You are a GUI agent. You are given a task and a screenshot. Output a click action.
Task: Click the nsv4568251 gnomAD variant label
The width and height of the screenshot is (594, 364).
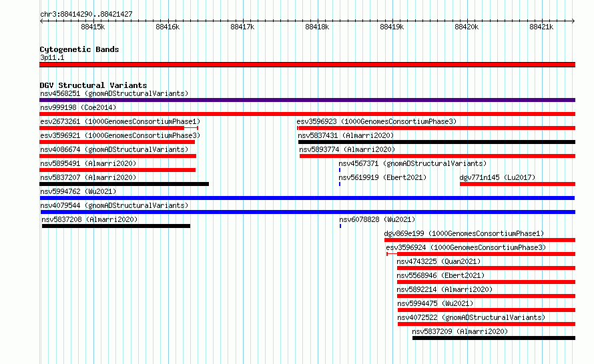(114, 93)
